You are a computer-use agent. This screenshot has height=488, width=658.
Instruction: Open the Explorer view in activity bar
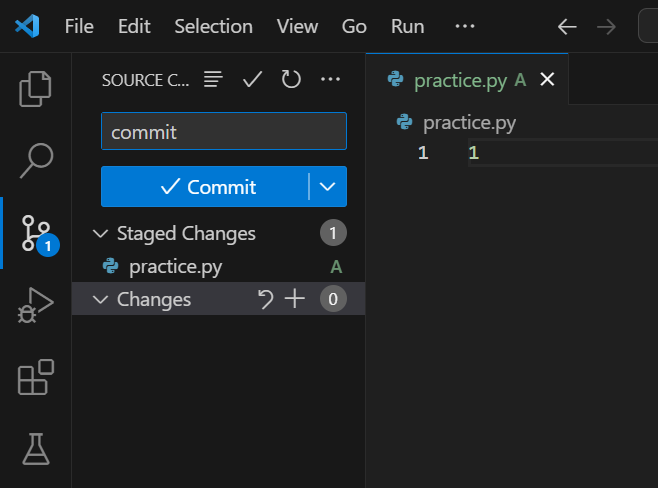pos(36,89)
